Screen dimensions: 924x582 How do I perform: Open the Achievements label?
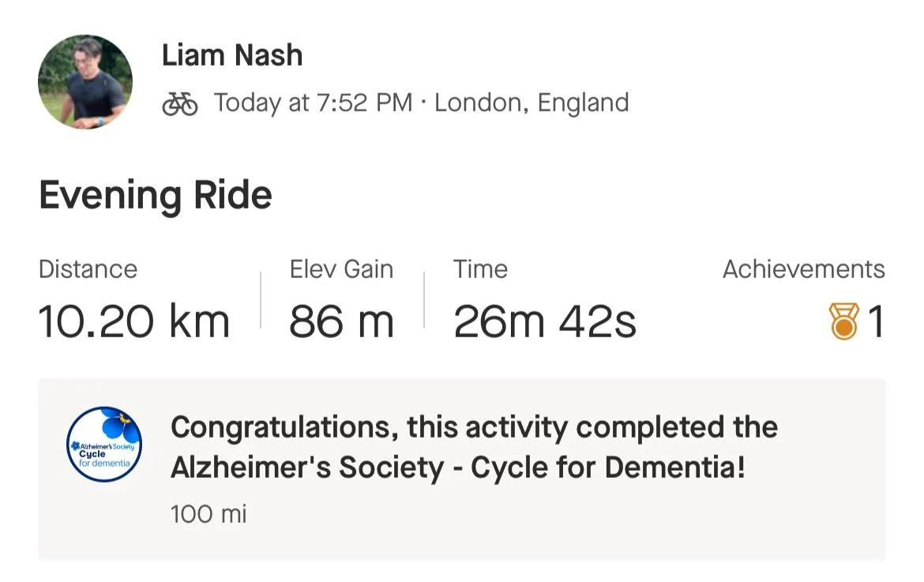coord(803,269)
